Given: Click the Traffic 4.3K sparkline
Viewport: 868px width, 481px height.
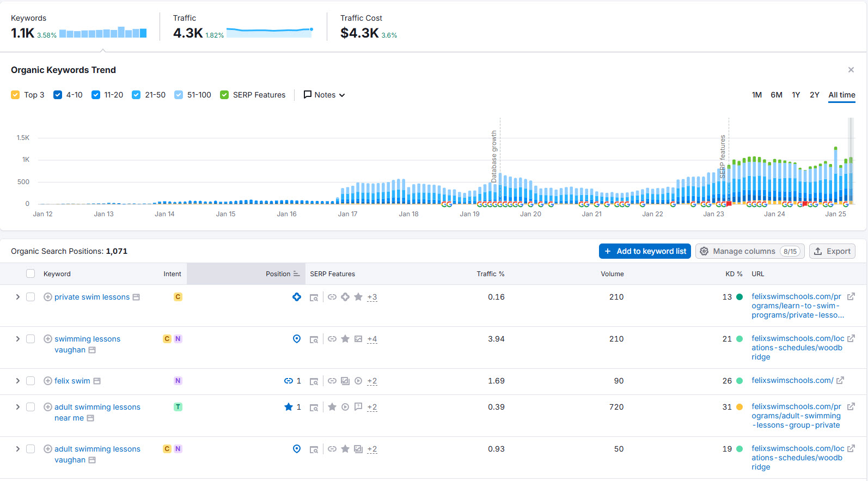Looking at the screenshot, I should [270, 32].
